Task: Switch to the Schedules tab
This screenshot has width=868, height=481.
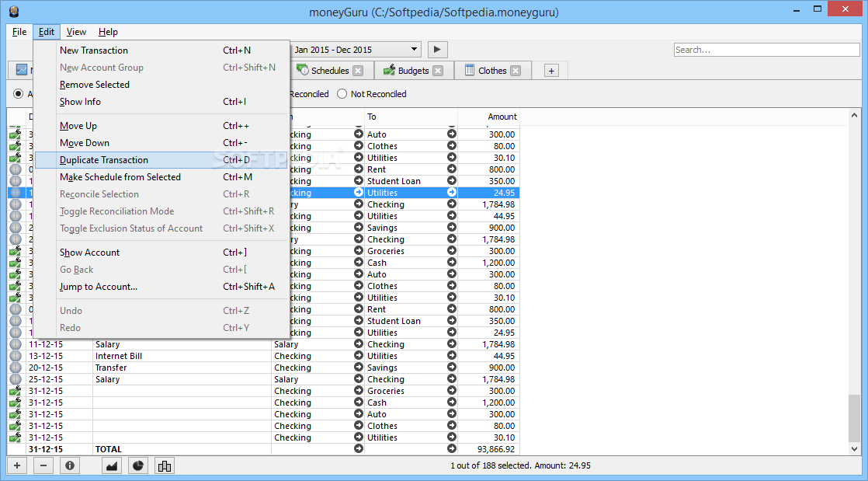Action: (329, 71)
